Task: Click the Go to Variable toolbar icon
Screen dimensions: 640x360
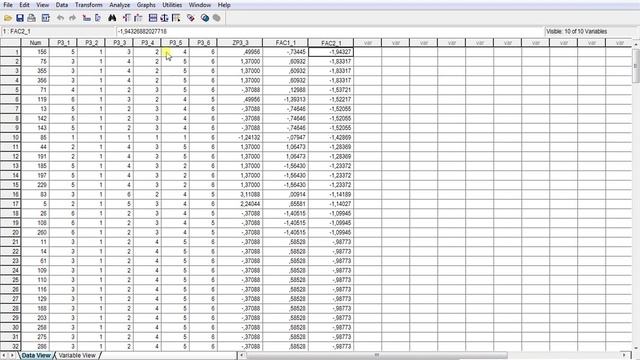Action: 98,18
